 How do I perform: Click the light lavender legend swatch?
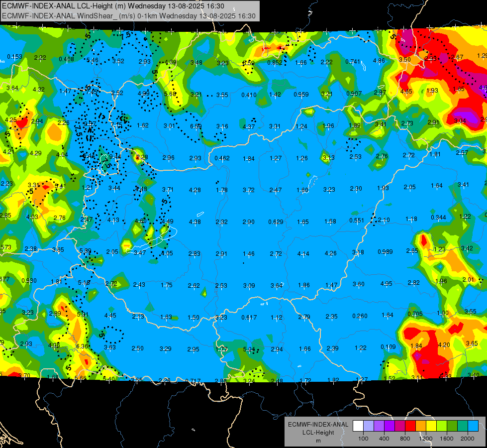point(369,426)
